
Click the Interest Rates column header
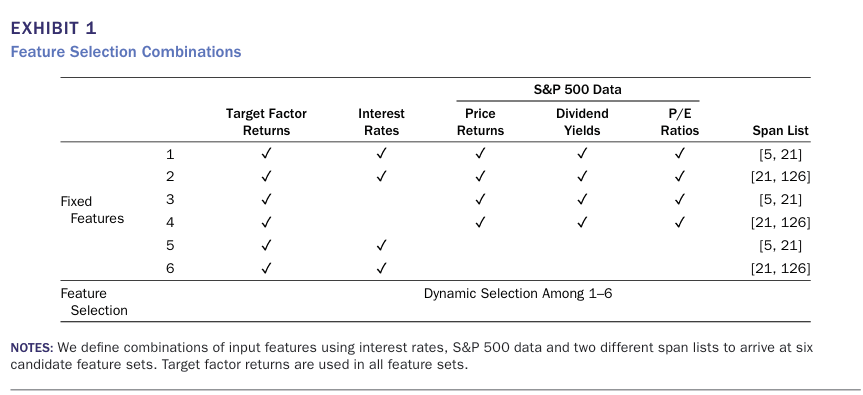[x=381, y=122]
